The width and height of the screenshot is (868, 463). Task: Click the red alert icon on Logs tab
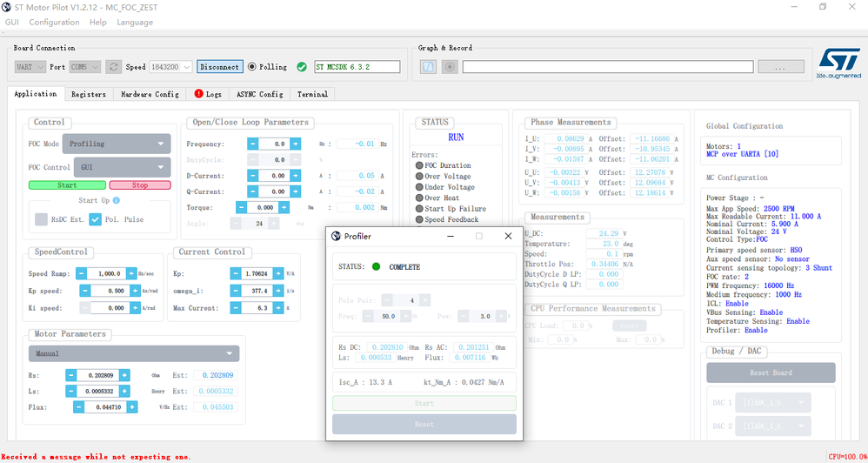point(198,94)
